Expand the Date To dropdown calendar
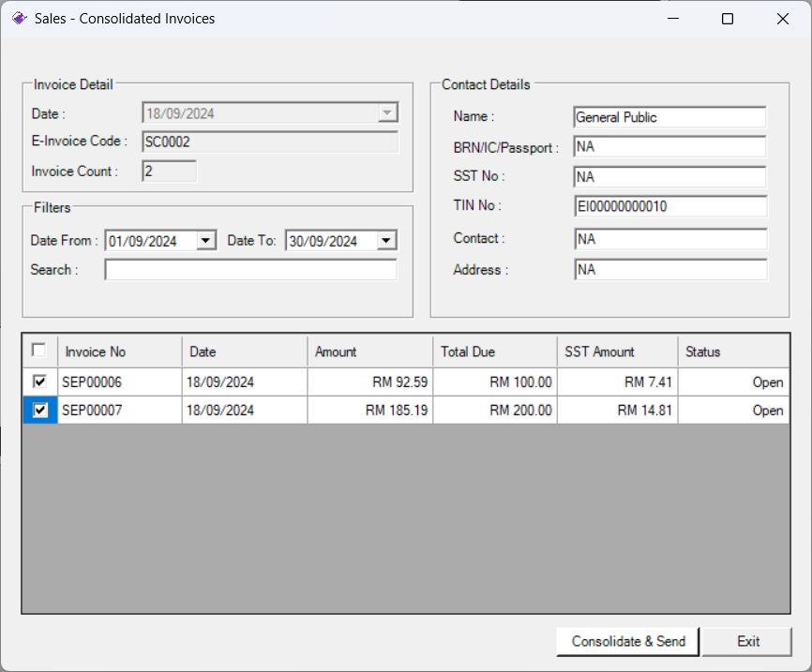Image resolution: width=812 pixels, height=672 pixels. coord(386,241)
